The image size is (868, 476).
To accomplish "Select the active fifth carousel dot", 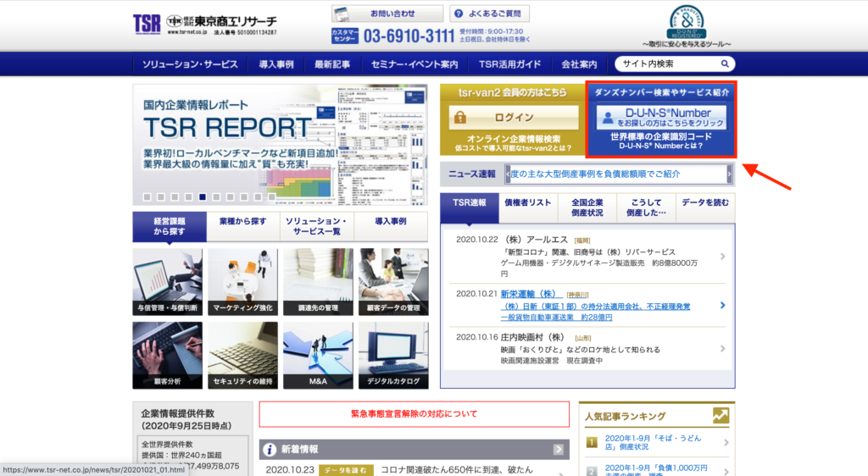I will point(203,196).
